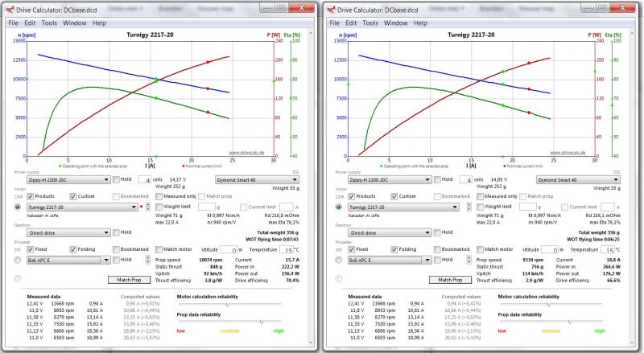This screenshot has height=353, width=644.
Task: Click the Weight limit grams field in the left window
Action: click(x=207, y=207)
